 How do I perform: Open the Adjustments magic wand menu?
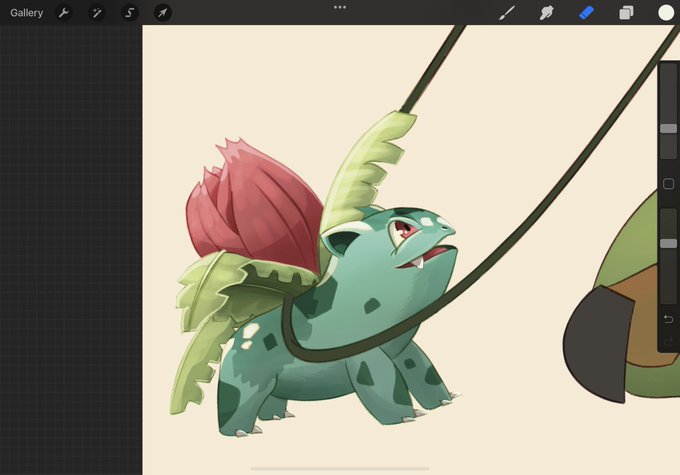point(97,13)
